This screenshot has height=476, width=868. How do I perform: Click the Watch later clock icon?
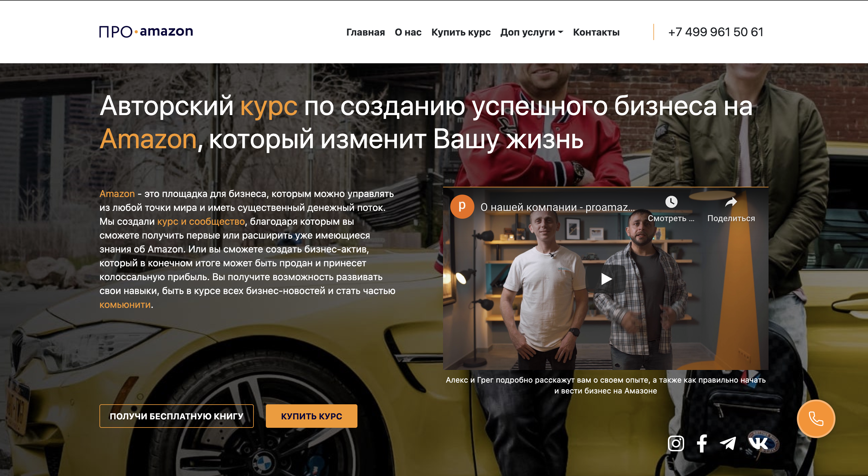(x=671, y=202)
